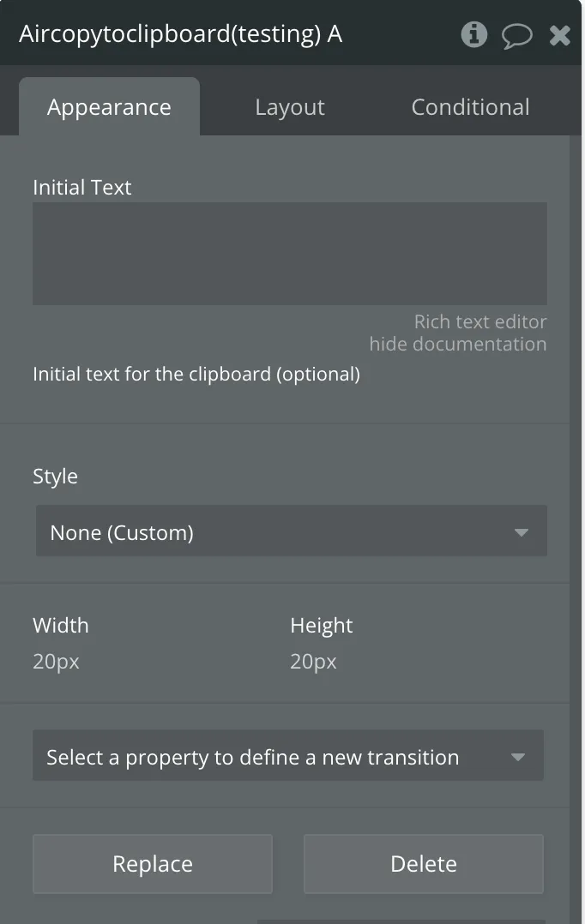
Task: Click inside the Initial Text field
Action: (289, 254)
